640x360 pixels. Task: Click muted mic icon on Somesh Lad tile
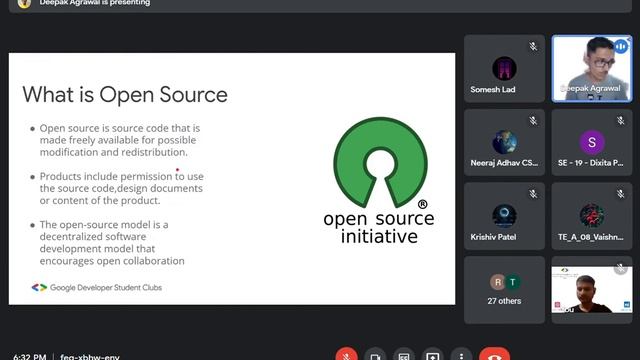pos(533,46)
